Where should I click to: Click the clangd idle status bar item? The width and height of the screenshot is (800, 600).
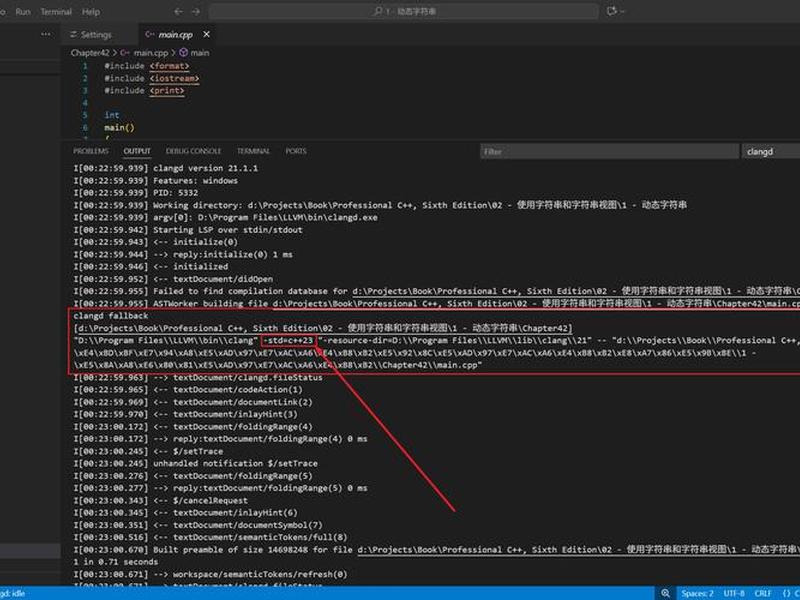pyautogui.click(x=12, y=593)
